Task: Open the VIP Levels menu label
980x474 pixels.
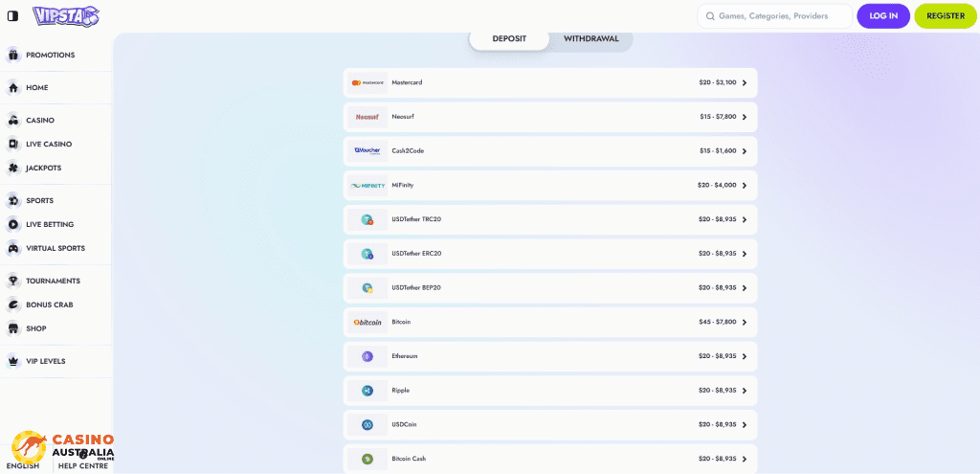Action: coord(46,361)
